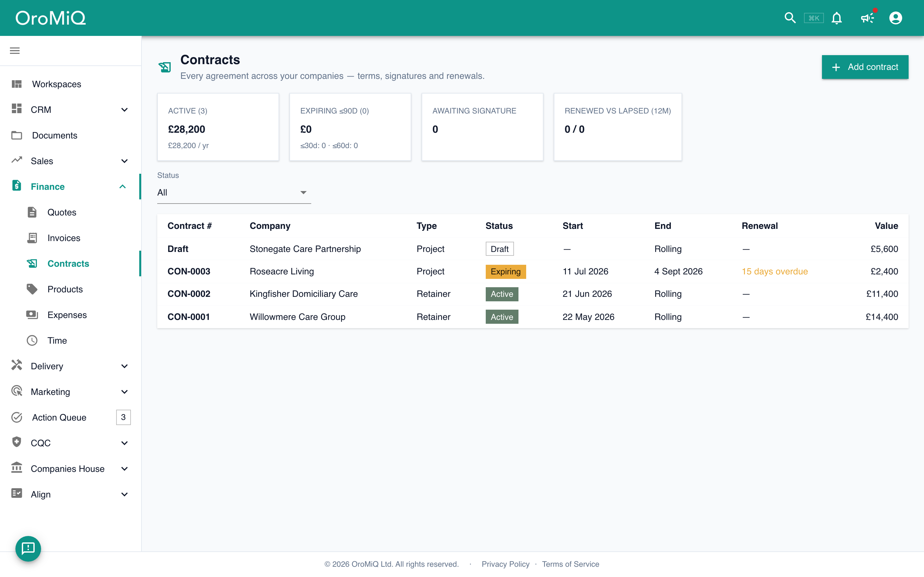
Task: Click the Action Queue checkmark icon
Action: pyautogui.click(x=17, y=417)
